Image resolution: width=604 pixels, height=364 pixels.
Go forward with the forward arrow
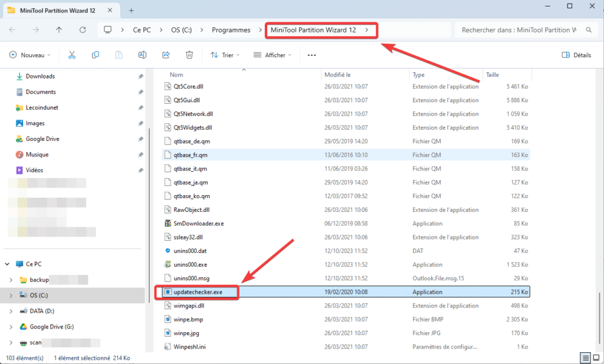pyautogui.click(x=36, y=29)
